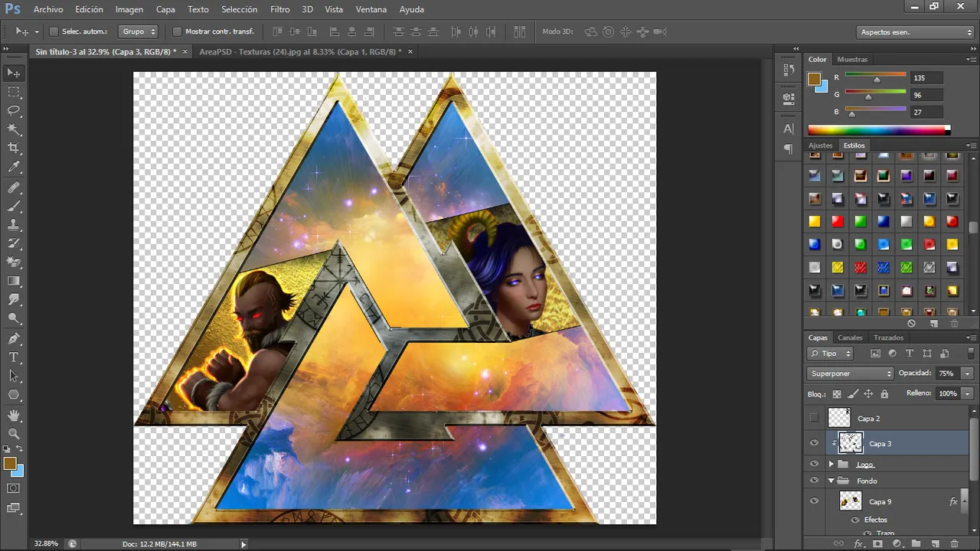Hide the Capa 9 layer
Image resolution: width=980 pixels, height=551 pixels.
(x=814, y=501)
